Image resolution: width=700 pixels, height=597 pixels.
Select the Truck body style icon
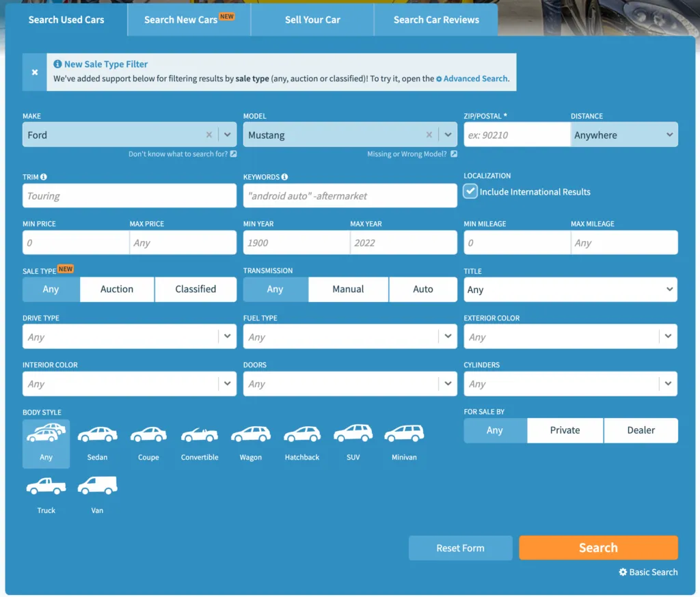pyautogui.click(x=46, y=494)
